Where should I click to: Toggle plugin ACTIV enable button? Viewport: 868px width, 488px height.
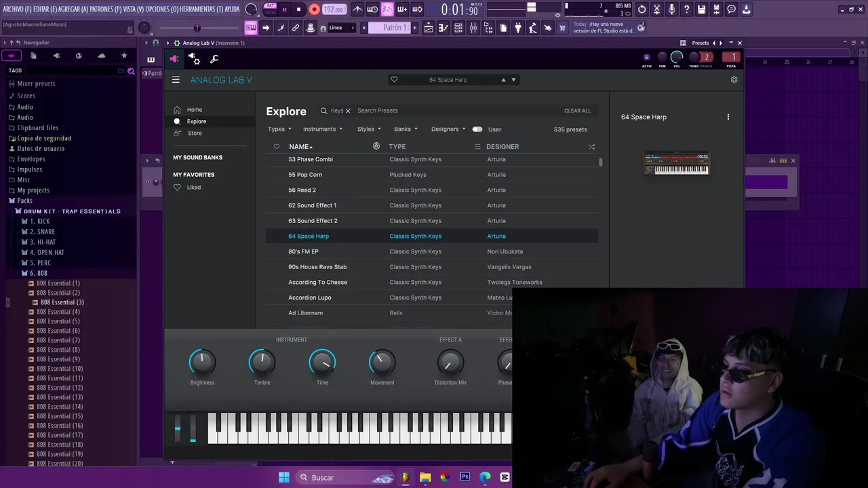[646, 58]
